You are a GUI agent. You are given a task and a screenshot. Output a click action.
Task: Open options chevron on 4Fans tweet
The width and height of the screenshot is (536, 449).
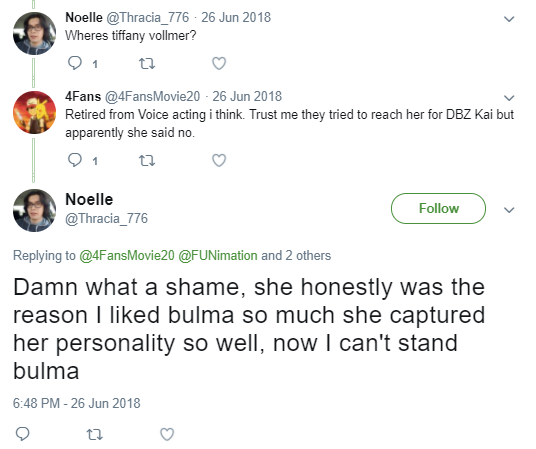point(509,98)
